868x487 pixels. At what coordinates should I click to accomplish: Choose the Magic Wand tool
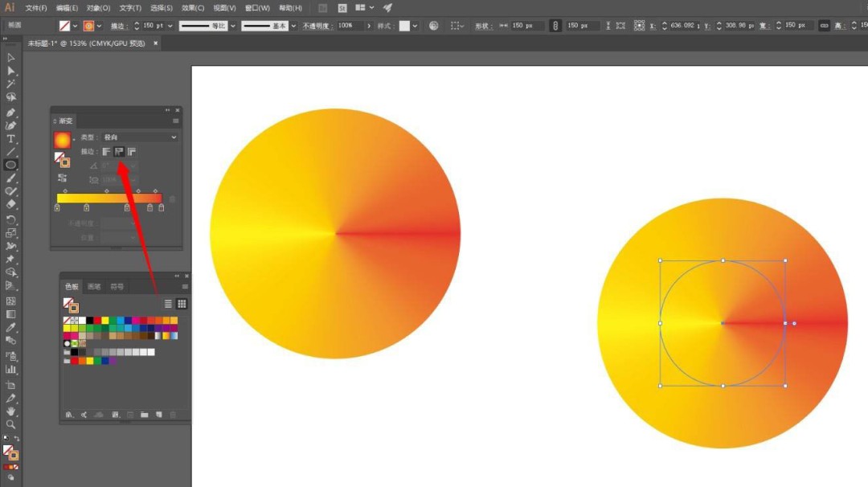(11, 84)
